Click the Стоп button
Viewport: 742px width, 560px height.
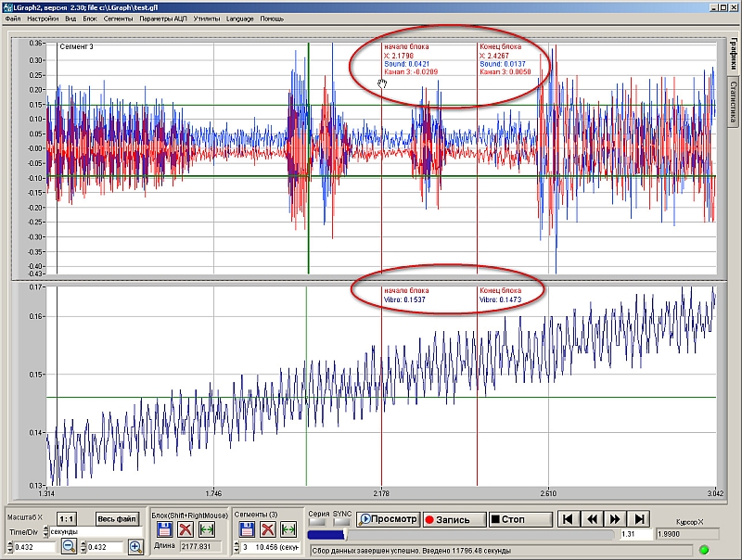point(520,519)
